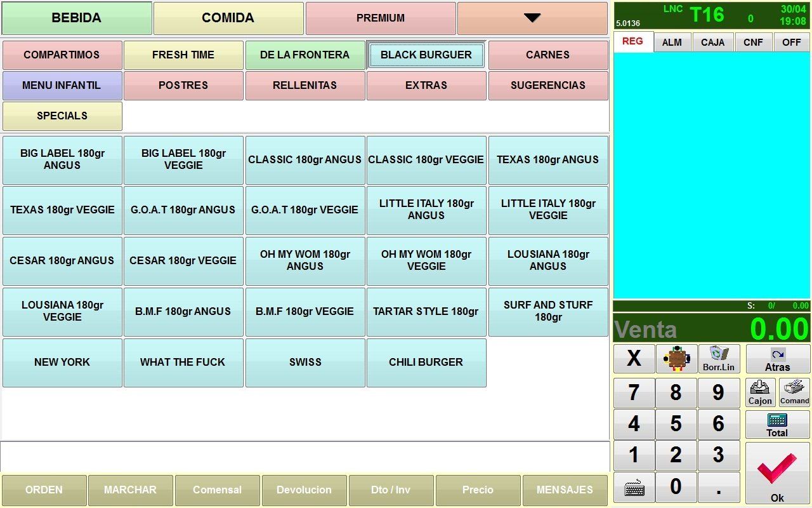Add the CHILI BURGER item
This screenshot has width=812, height=508.
click(426, 363)
